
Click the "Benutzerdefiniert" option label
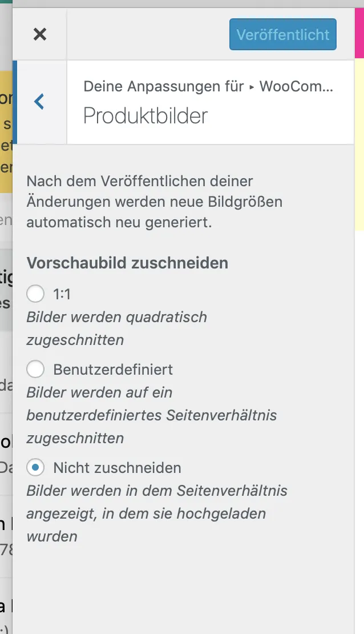[113, 369]
